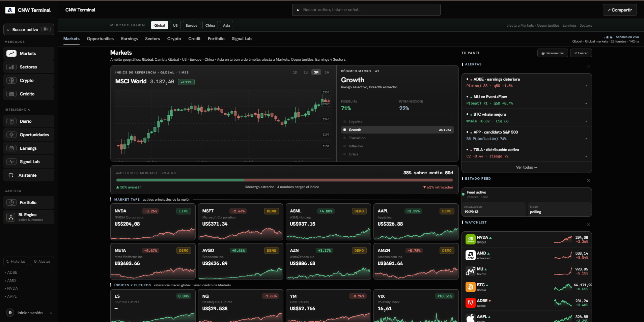The height and width of the screenshot is (322, 644).
Task: Switch market scope to US
Action: click(x=175, y=25)
